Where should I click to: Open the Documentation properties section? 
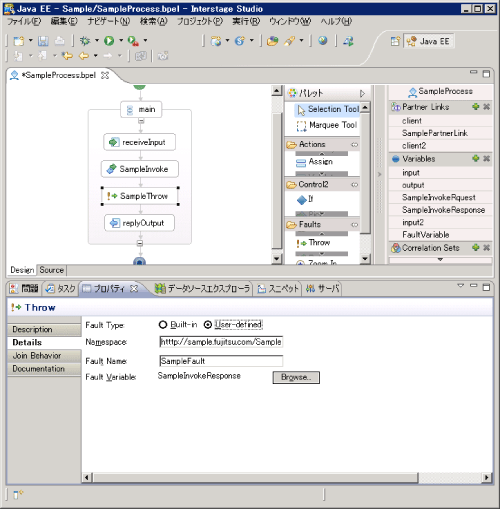click(44, 369)
